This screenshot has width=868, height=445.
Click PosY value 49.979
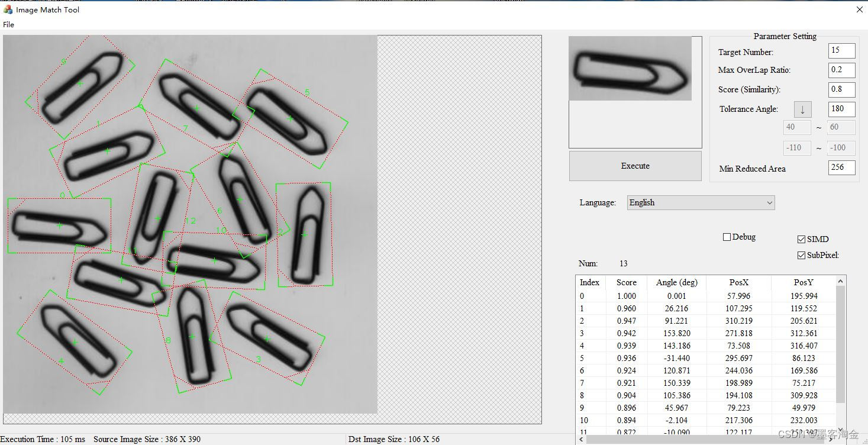(x=804, y=408)
